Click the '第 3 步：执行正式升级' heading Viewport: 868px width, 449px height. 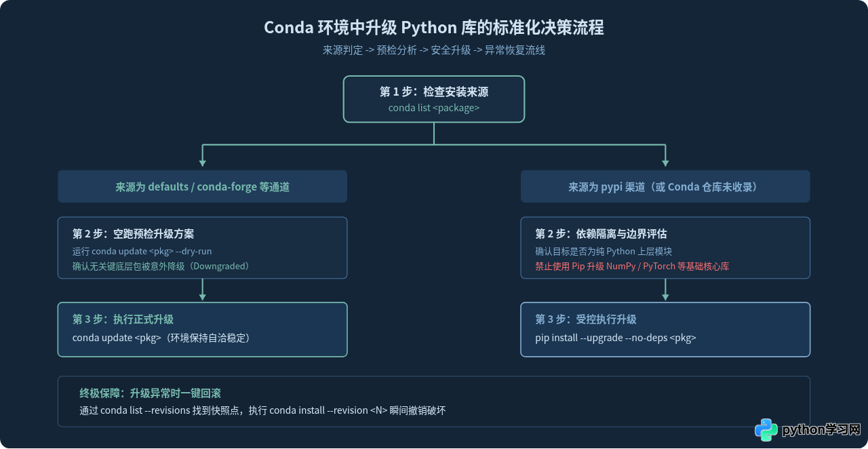[123, 319]
